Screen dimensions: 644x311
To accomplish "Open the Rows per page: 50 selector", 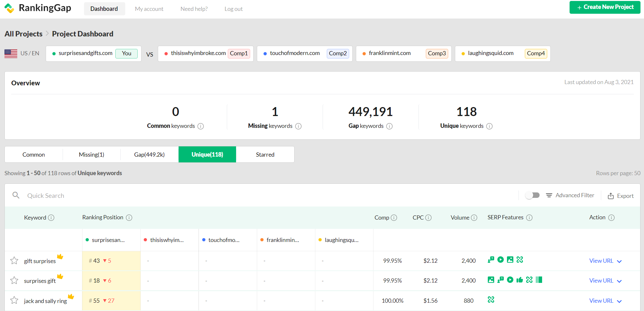I will point(618,173).
